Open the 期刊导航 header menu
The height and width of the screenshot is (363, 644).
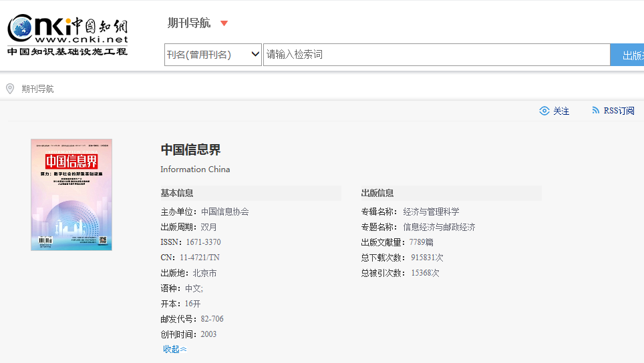pos(189,23)
